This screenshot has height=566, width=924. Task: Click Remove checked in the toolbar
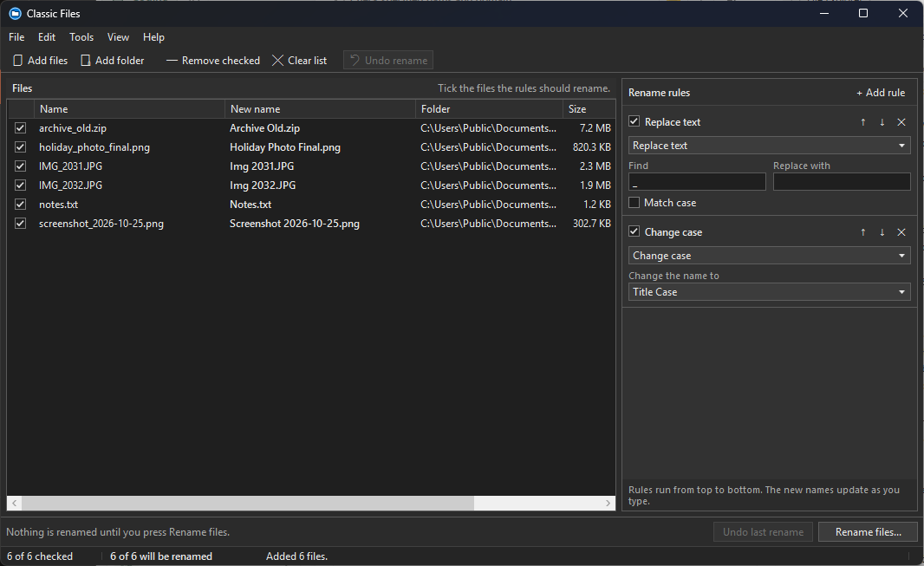212,60
